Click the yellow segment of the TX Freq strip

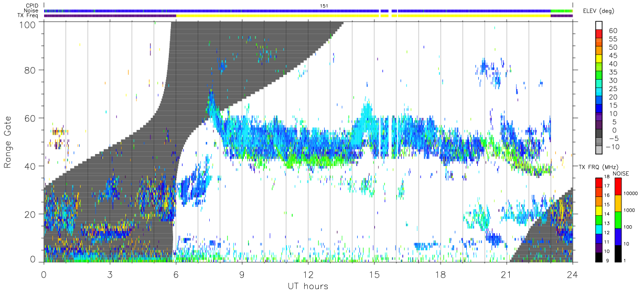363,15
